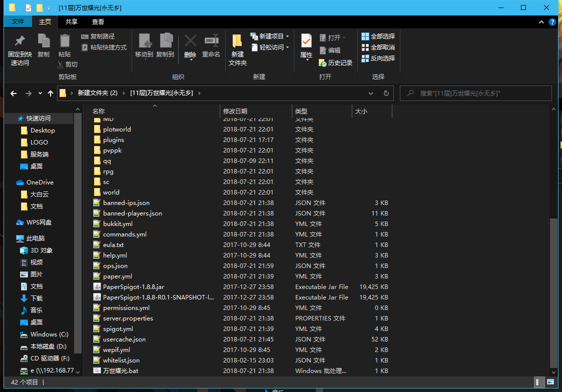Image resolution: width=562 pixels, height=392 pixels.
Task: Open the Delete (删除) dropdown arrow
Action: tap(190, 60)
